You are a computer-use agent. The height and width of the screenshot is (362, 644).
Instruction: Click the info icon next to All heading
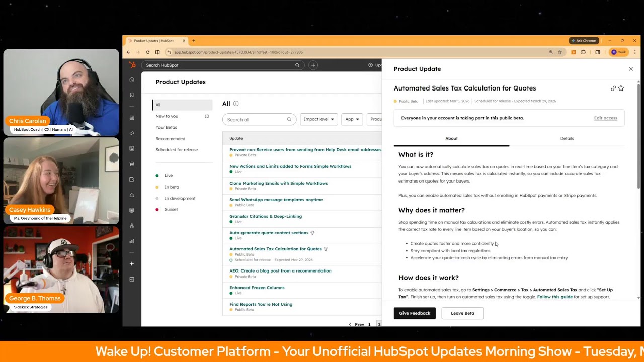point(236,104)
